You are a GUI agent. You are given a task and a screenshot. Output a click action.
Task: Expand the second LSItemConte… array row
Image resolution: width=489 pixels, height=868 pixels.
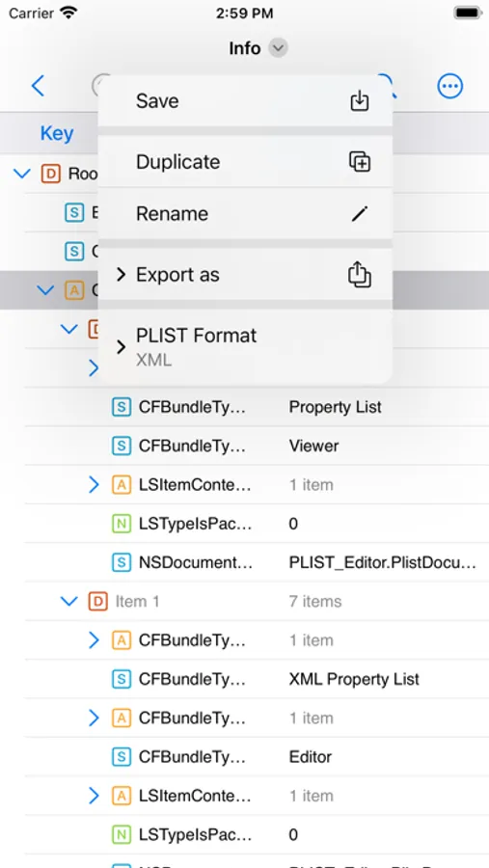tap(94, 796)
